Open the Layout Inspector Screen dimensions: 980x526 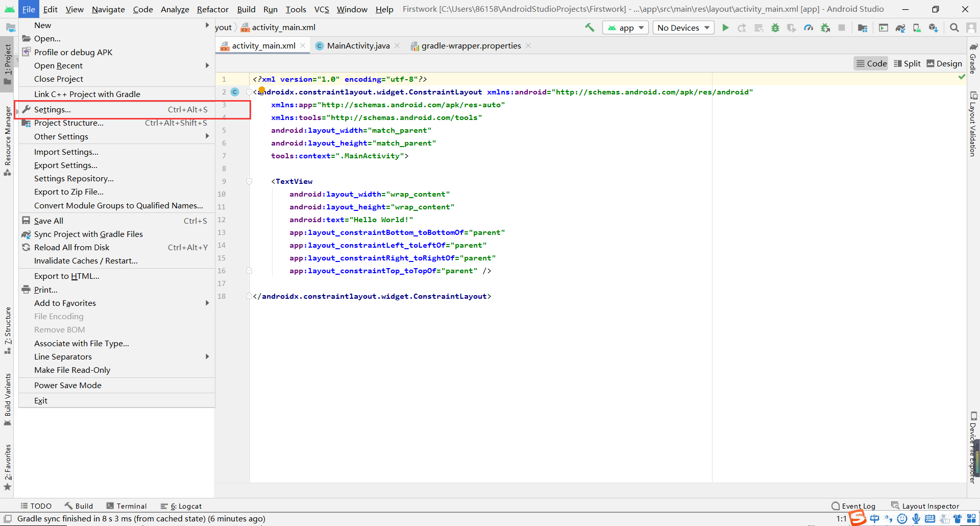925,506
